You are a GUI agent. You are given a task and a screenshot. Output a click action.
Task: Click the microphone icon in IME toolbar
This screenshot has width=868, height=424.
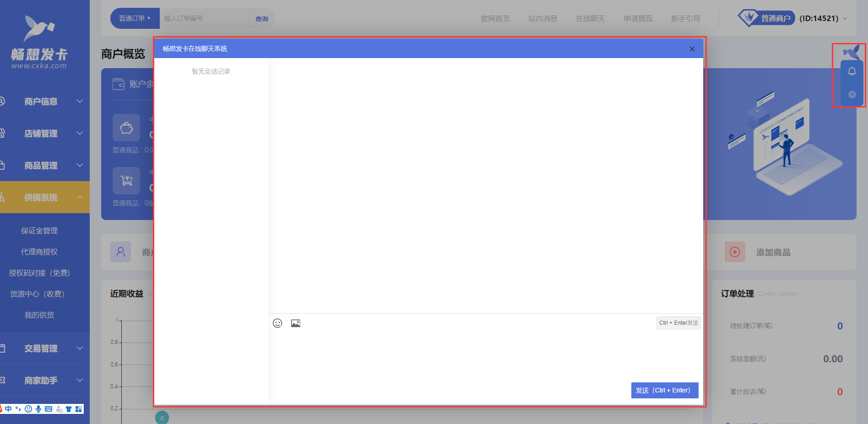(x=38, y=409)
